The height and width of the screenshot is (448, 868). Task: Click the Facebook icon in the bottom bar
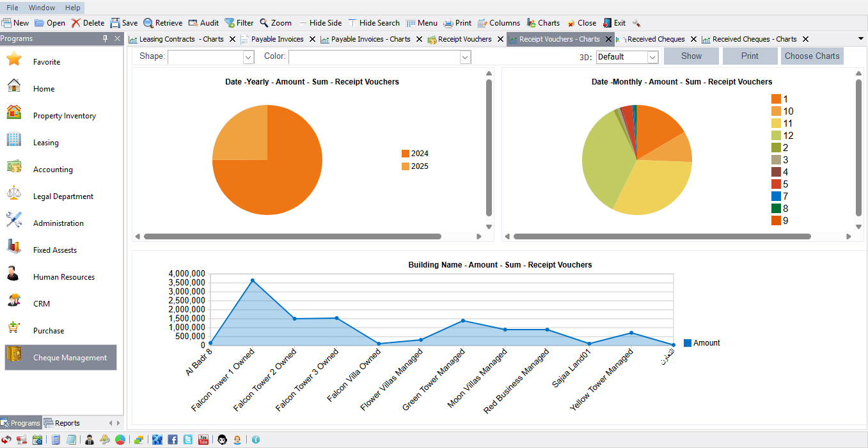[173, 440]
